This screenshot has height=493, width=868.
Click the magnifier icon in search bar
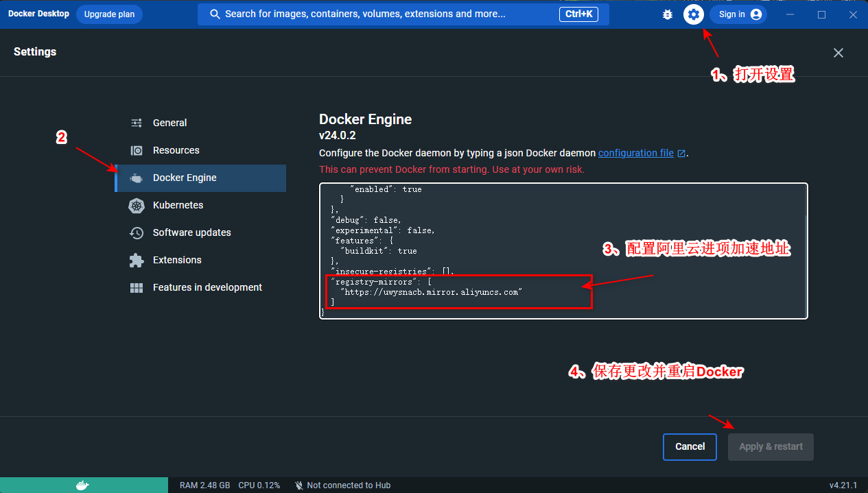215,14
